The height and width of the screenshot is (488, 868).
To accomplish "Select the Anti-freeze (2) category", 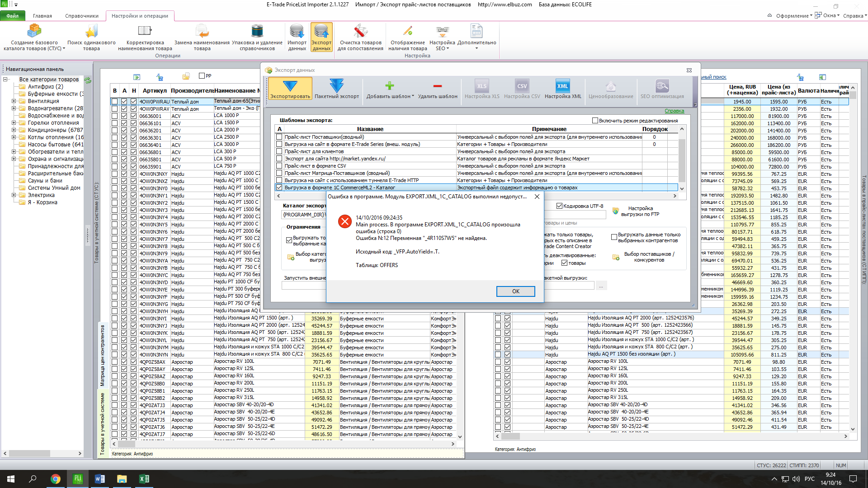I will coord(46,87).
